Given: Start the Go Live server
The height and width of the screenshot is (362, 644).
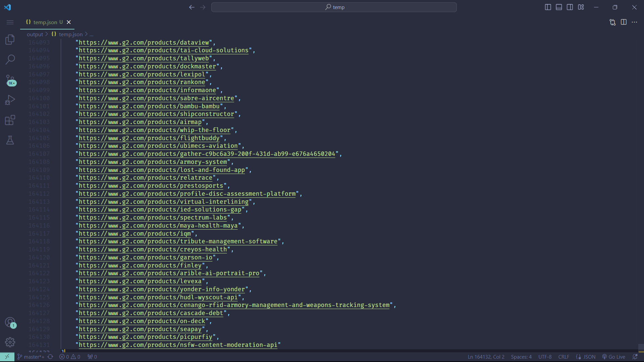Looking at the screenshot, I should (614, 357).
